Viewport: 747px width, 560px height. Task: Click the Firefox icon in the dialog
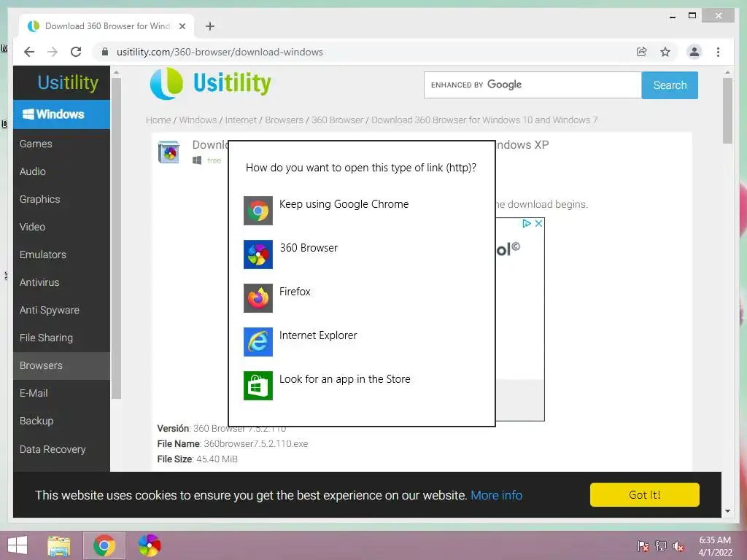pyautogui.click(x=258, y=298)
